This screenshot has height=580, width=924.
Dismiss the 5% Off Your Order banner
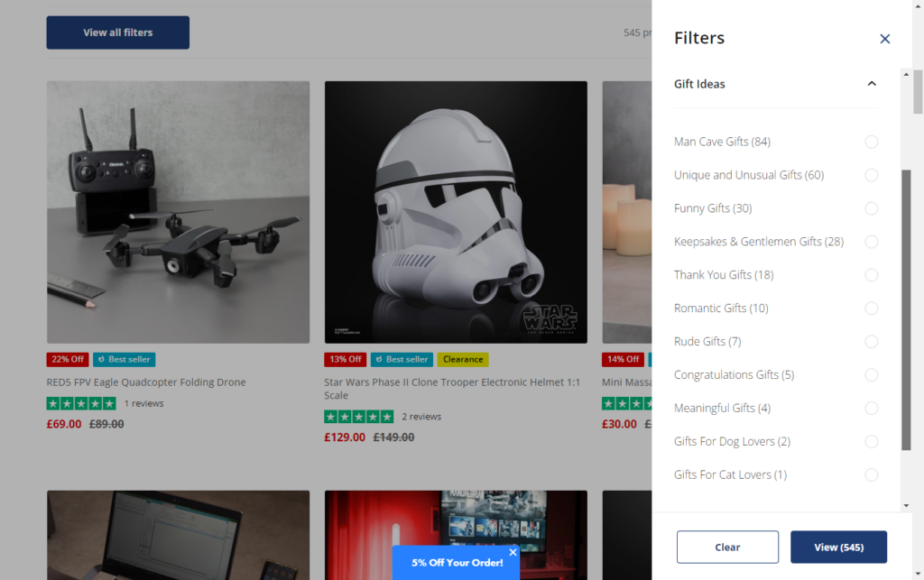coord(513,551)
